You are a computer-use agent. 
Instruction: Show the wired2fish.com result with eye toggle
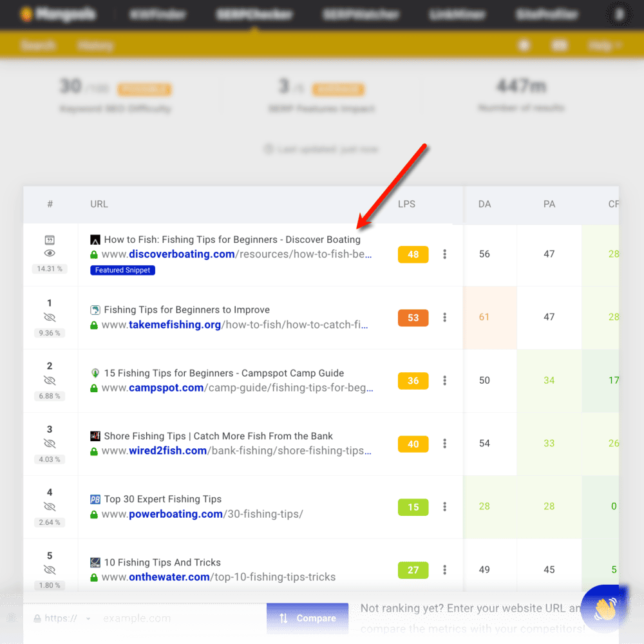click(50, 442)
